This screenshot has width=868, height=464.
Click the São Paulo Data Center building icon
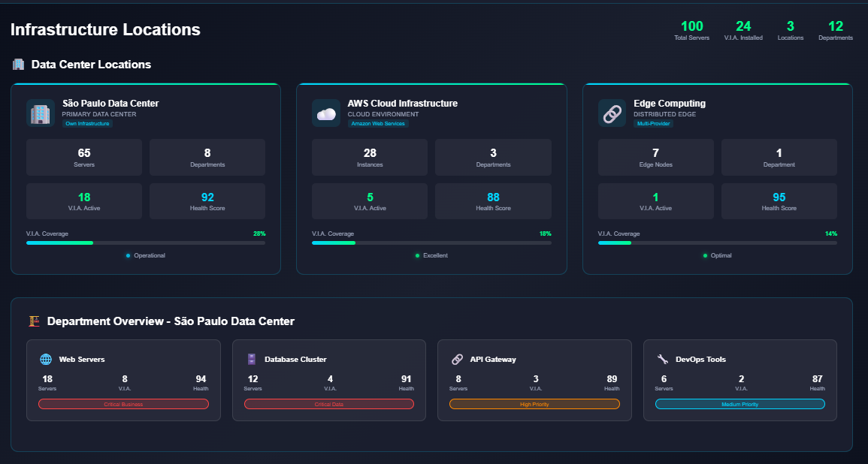41,113
